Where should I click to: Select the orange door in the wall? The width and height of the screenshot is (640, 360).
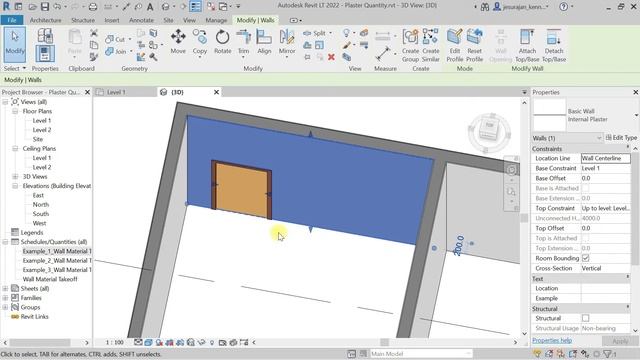[x=242, y=190]
